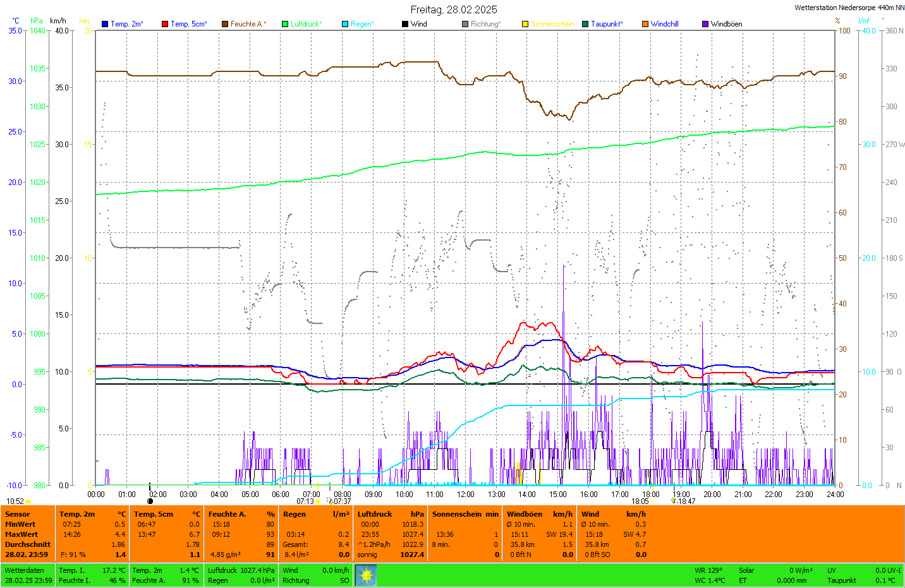Click the green Luftdruck legend square
Image resolution: width=905 pixels, height=588 pixels.
(285, 24)
